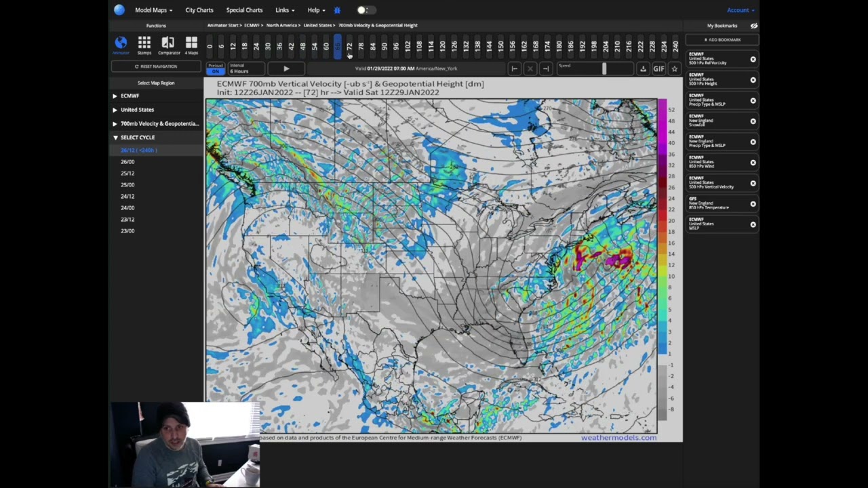Image resolution: width=868 pixels, height=488 pixels.
Task: Remove the 500 hPa Vertical Velocity bookmark
Action: 753,183
